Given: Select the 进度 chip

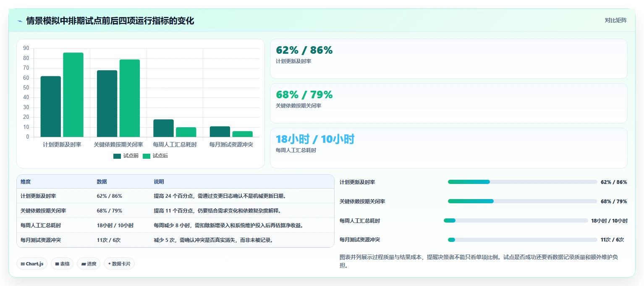Looking at the screenshot, I should coord(89,264).
